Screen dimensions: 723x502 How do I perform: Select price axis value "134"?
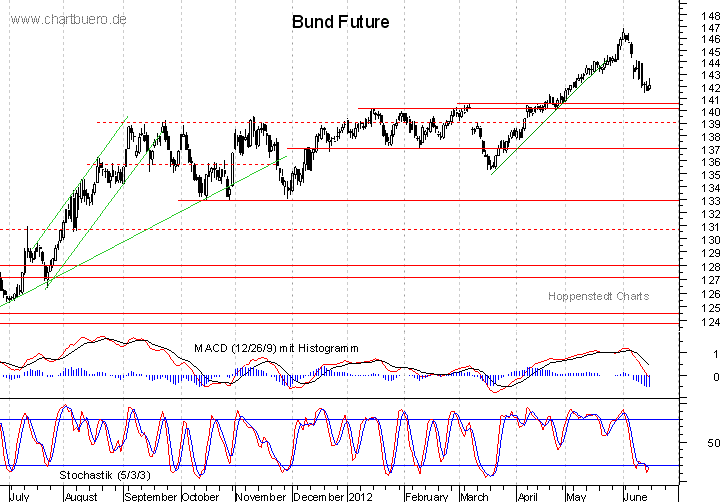(710, 188)
